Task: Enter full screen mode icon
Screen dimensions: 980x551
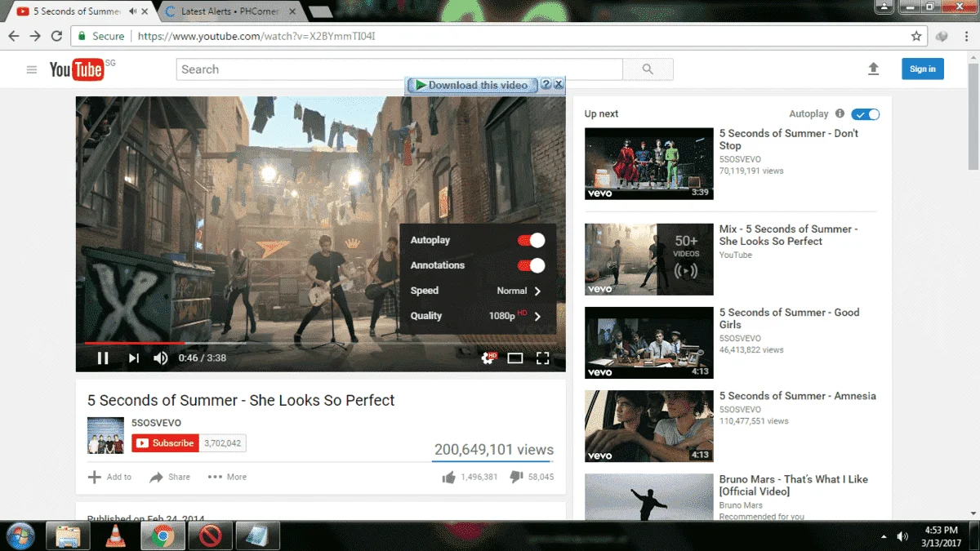Action: (x=542, y=358)
